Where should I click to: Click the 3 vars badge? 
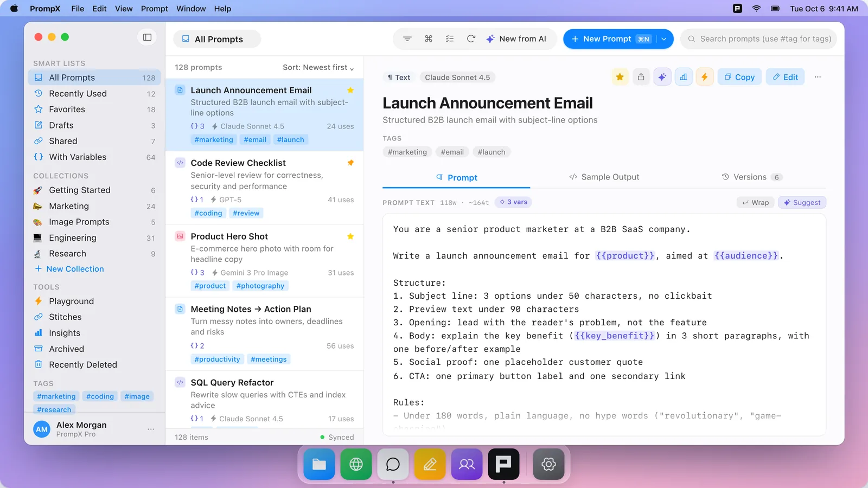(513, 202)
